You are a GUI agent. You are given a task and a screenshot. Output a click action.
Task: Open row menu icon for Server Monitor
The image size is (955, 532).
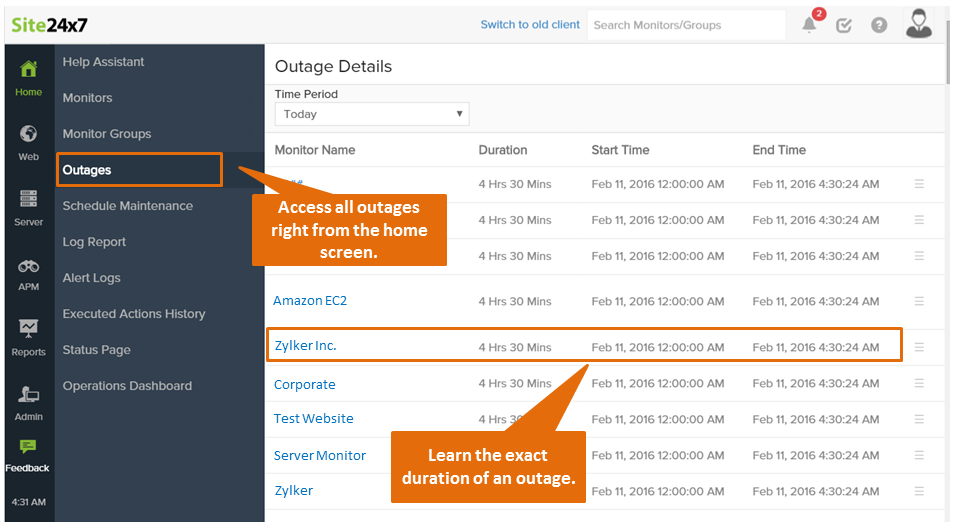pos(919,455)
